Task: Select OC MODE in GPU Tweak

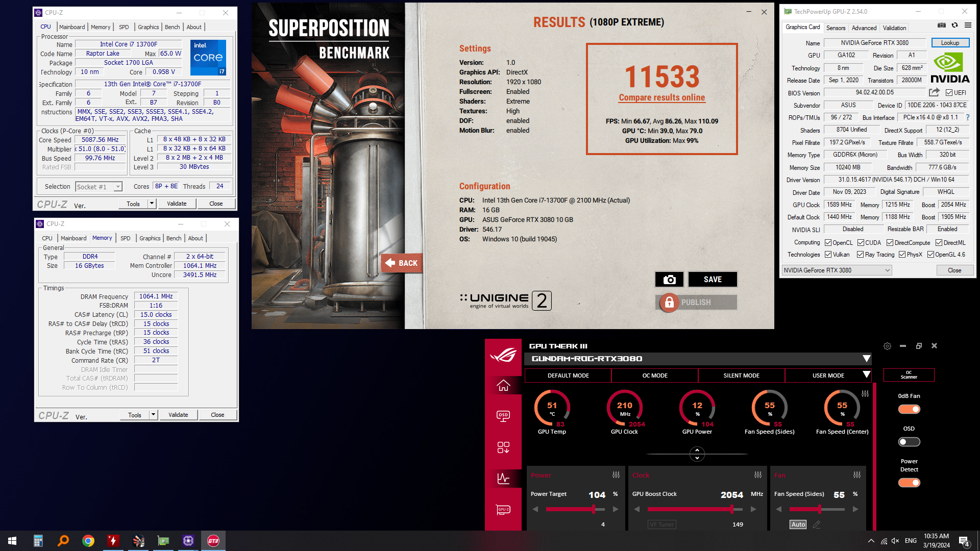Action: tap(655, 375)
